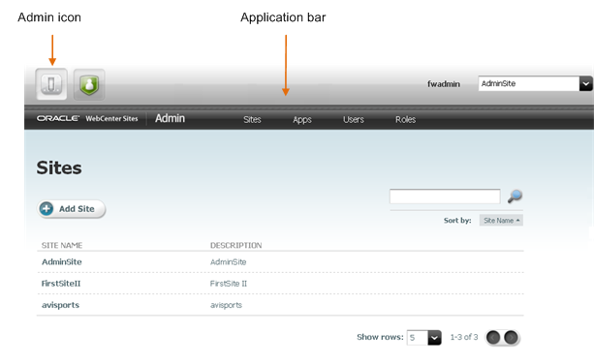Click the Oracle WebCenter Sites logo
The width and height of the screenshot is (594, 364).
coord(87,118)
